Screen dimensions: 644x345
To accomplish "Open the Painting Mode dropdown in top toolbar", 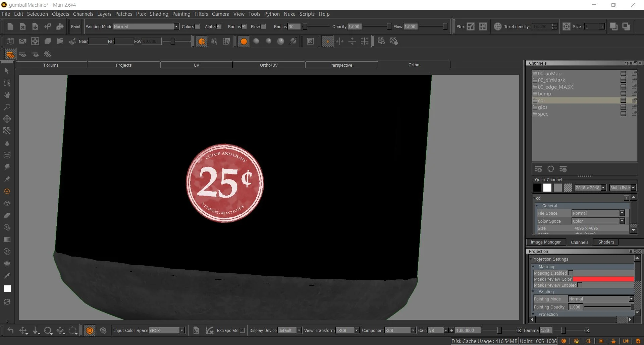I will [x=146, y=26].
